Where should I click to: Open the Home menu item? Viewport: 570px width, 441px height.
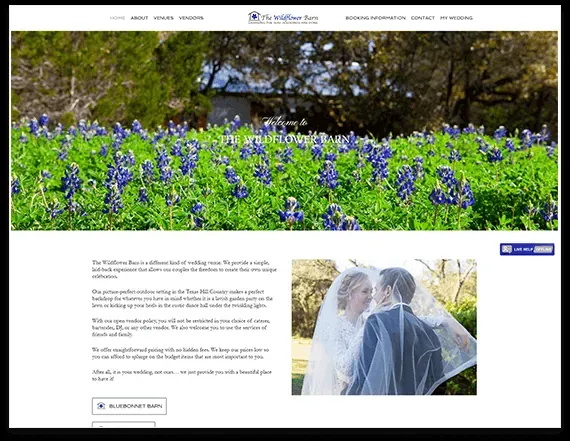(117, 18)
